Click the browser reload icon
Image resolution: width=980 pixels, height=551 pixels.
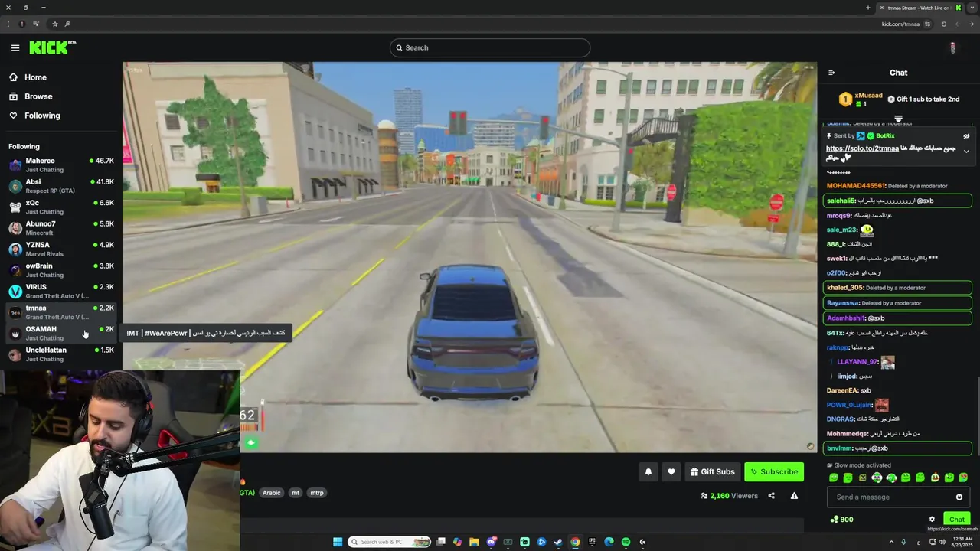click(x=943, y=24)
